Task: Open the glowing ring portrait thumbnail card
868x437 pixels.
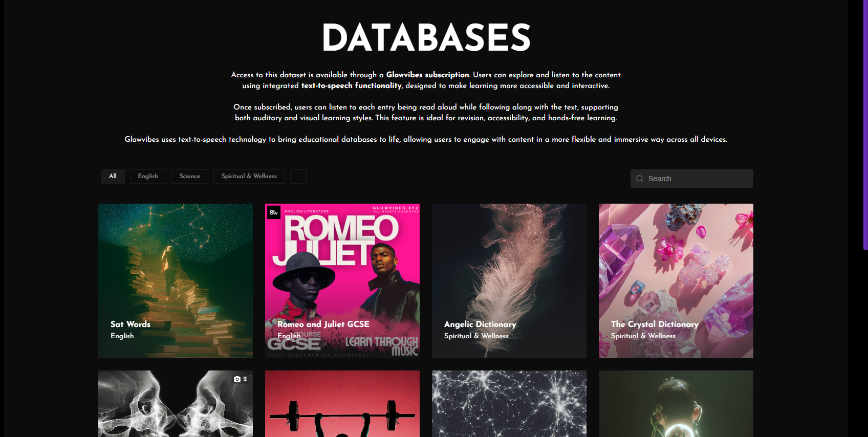Action: click(676, 404)
